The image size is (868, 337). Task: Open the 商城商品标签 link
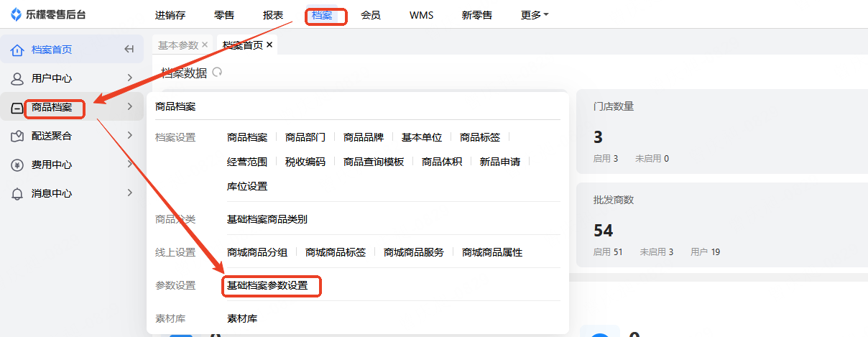(336, 252)
